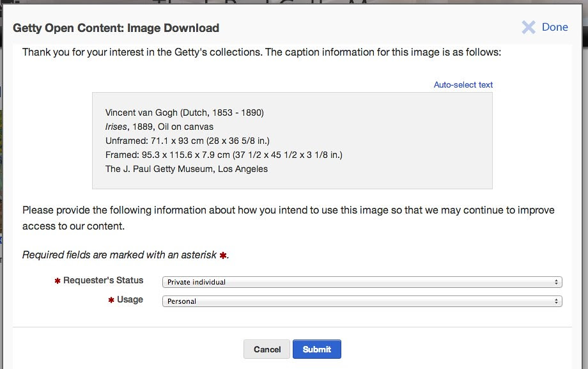This screenshot has width=588, height=369.
Task: Click the Done link
Action: point(555,27)
